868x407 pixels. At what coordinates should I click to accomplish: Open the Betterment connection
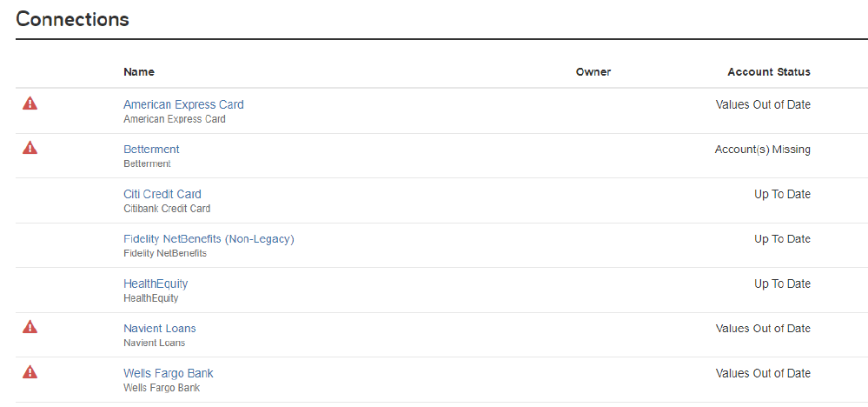tap(151, 150)
